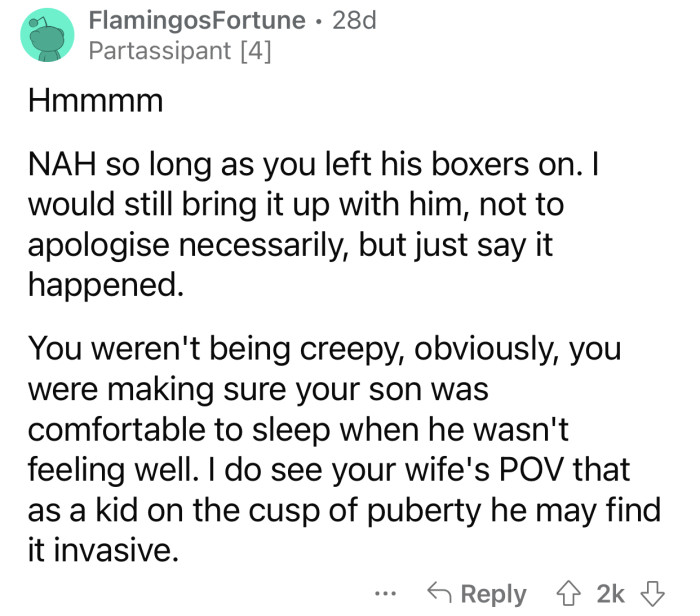Click the words 'it invasive.' at comment end
This screenshot has width=700, height=616.
click(x=97, y=549)
